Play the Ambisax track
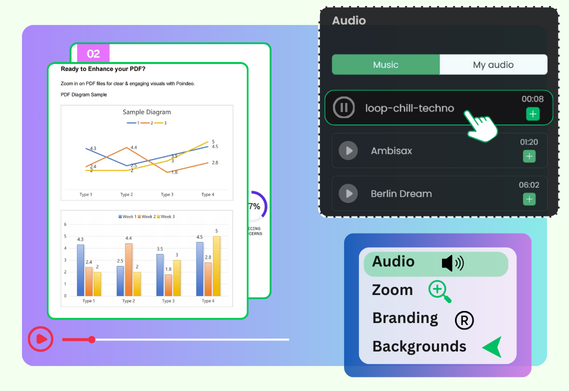The height and width of the screenshot is (391, 569). pos(348,150)
